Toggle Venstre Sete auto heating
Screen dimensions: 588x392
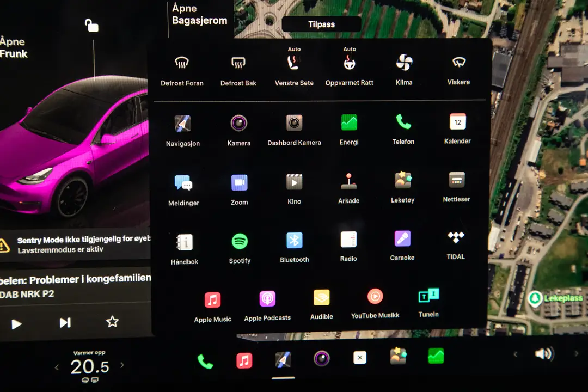[x=294, y=64]
